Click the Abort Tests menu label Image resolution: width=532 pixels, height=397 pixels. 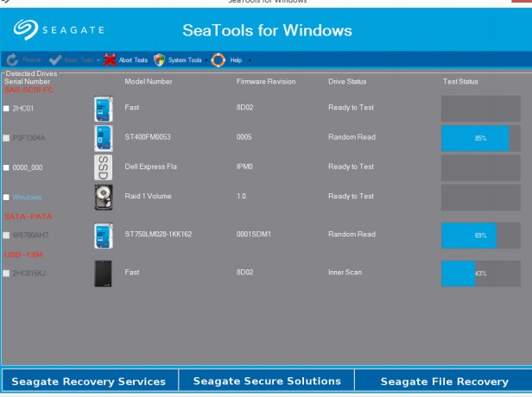point(133,60)
